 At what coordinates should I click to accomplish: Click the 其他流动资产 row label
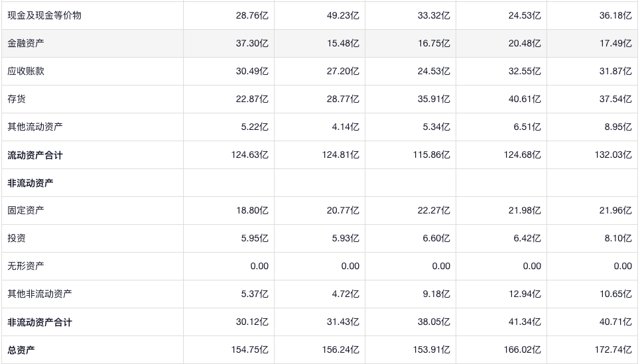[35, 127]
